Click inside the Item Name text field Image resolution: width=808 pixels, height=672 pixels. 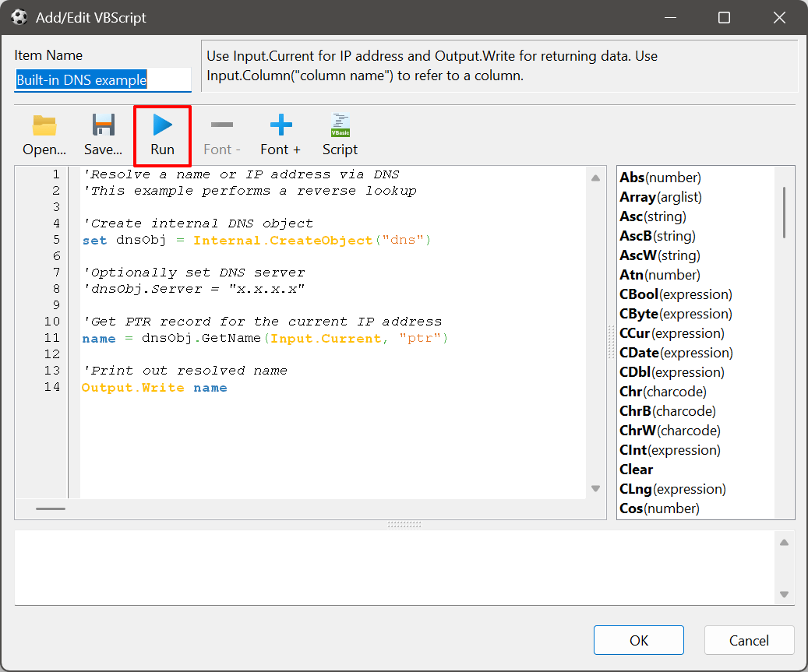coord(102,79)
